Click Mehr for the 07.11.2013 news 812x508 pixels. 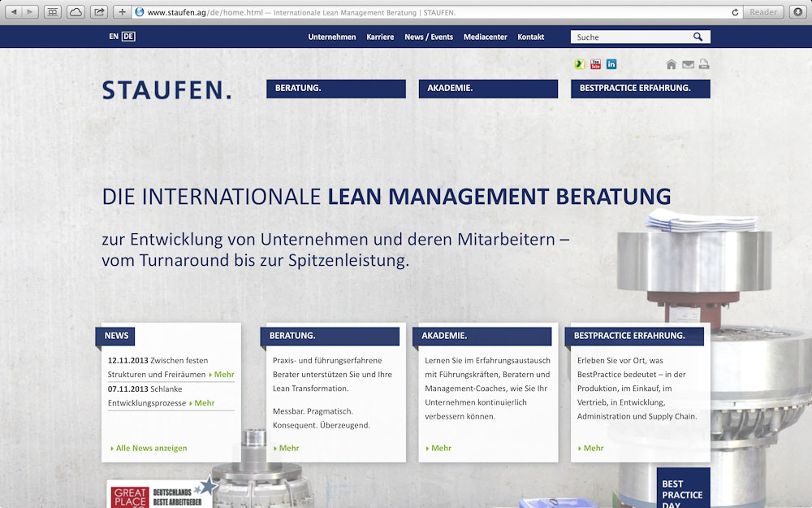tap(202, 403)
